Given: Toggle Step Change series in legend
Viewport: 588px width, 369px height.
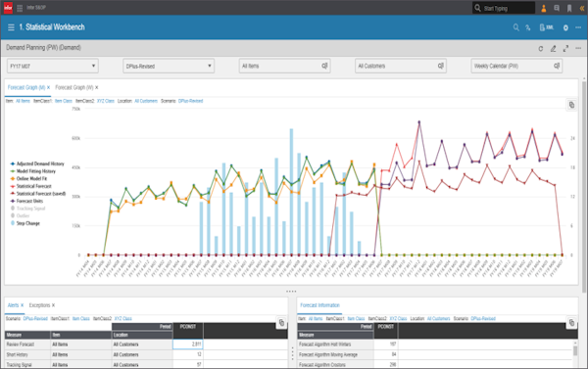Looking at the screenshot, I should pyautogui.click(x=25, y=223).
